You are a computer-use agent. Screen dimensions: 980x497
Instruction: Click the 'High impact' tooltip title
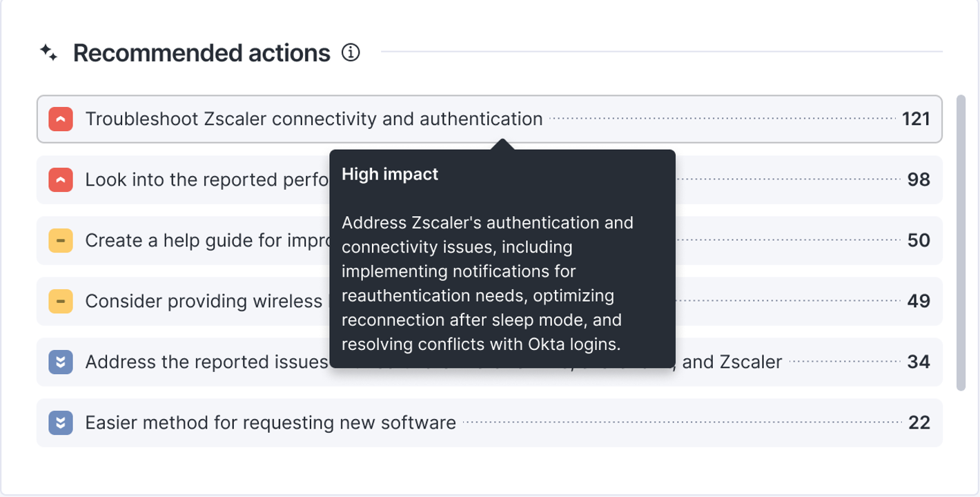[390, 175]
